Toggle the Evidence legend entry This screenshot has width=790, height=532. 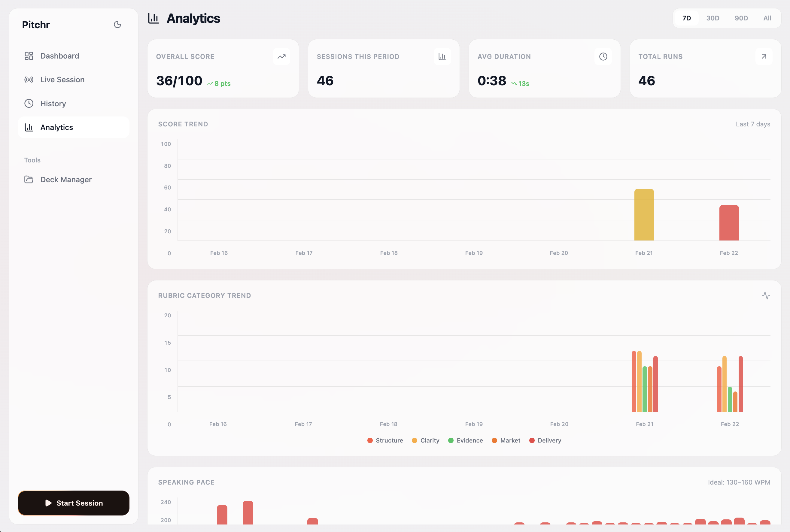[x=466, y=440]
